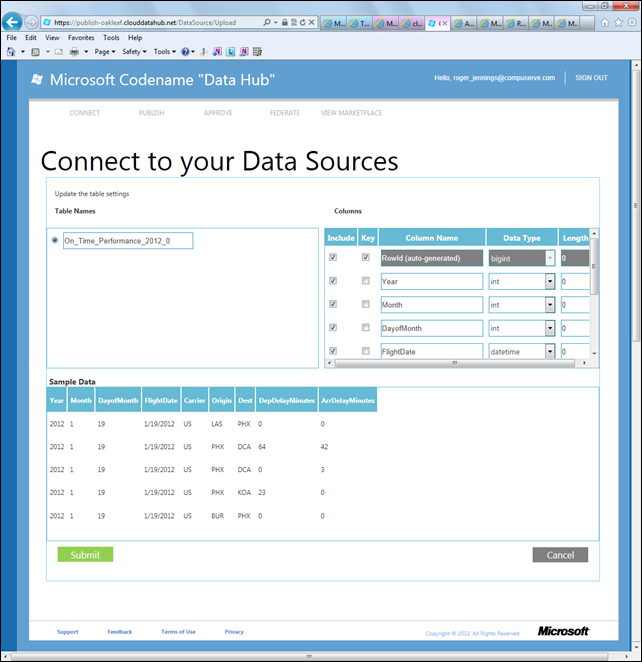This screenshot has width=642, height=662.
Task: Refresh the page using the address bar icon
Action: (x=302, y=22)
